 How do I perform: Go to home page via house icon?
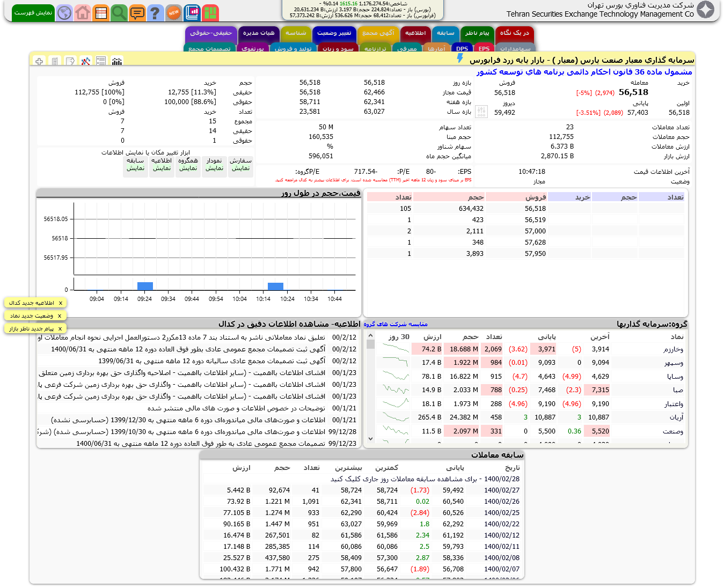pyautogui.click(x=83, y=12)
